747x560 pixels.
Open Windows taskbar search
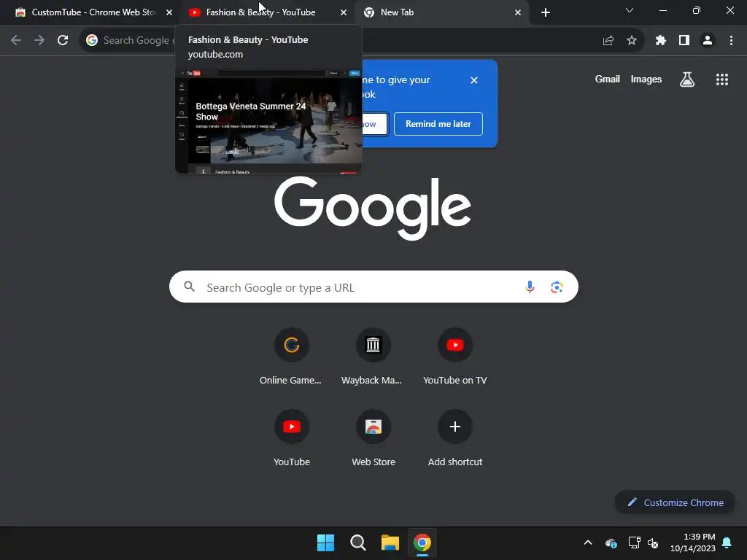pos(357,542)
